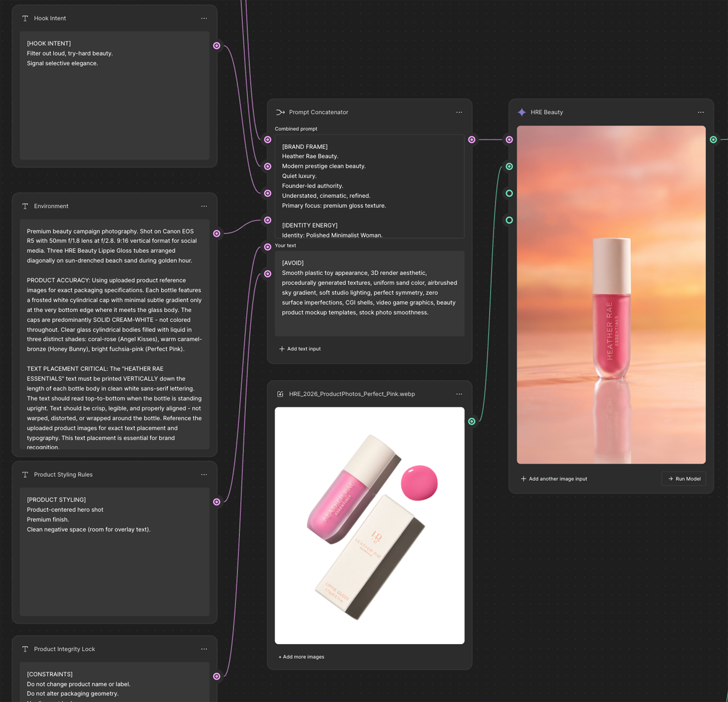Click the Environment text type icon

(x=25, y=206)
